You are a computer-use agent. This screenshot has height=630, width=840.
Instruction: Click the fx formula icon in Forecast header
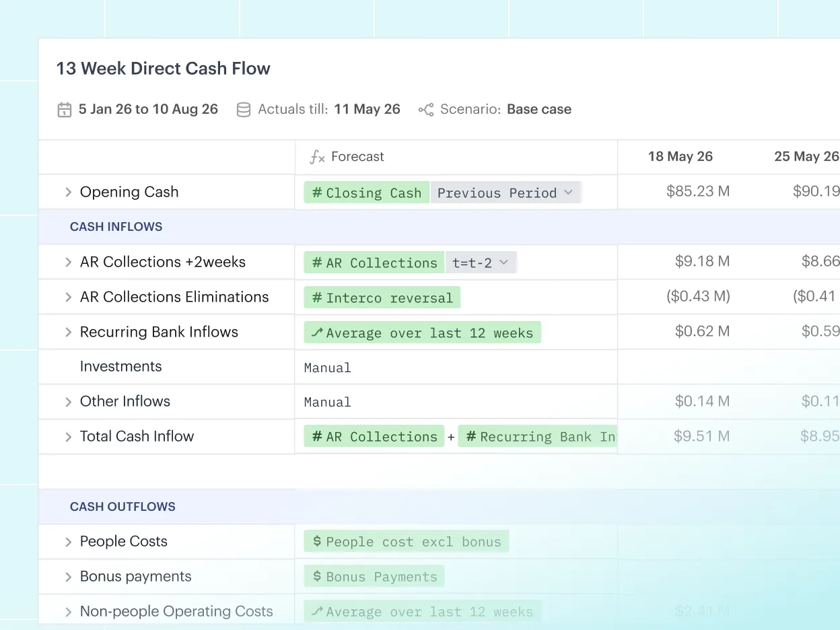tap(317, 157)
